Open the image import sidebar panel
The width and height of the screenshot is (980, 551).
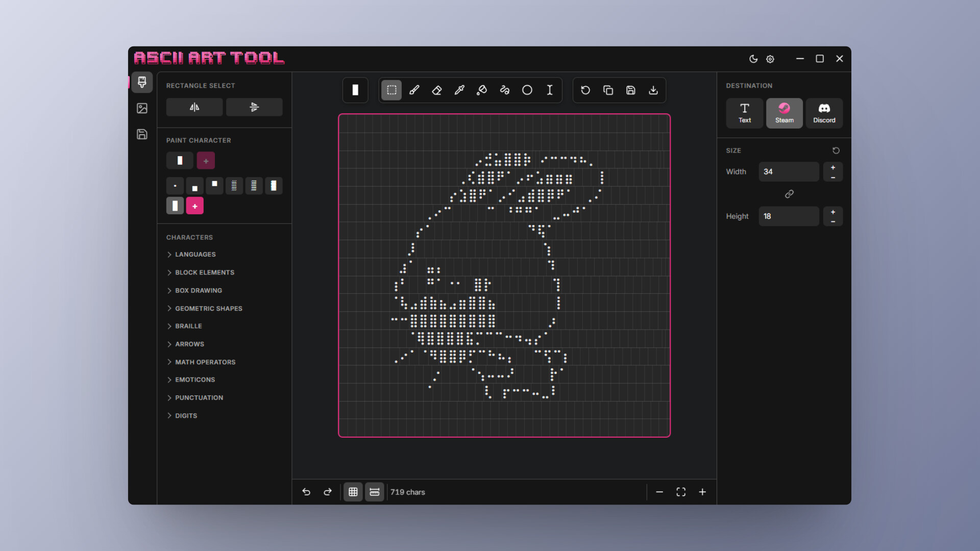(x=142, y=108)
